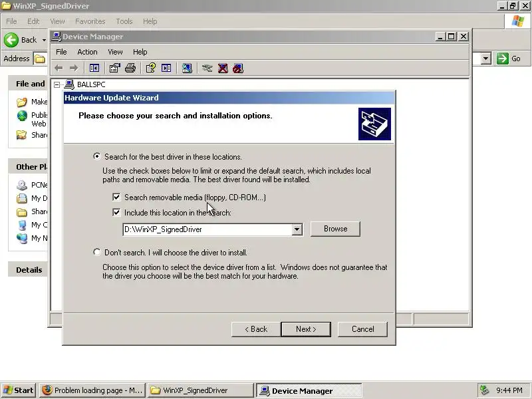The height and width of the screenshot is (399, 532).
Task: Click the Back arrow in Device Manager toolbar
Action: (x=59, y=68)
